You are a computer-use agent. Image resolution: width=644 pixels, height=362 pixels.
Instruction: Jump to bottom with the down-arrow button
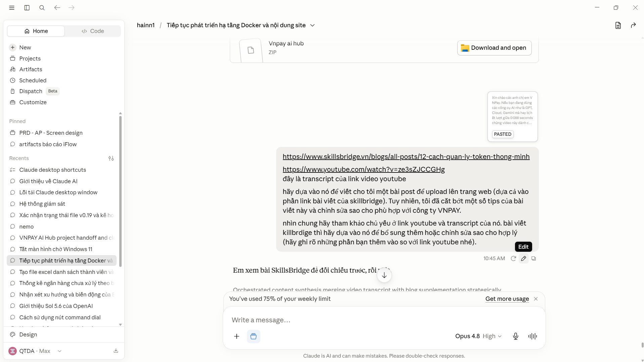click(384, 275)
